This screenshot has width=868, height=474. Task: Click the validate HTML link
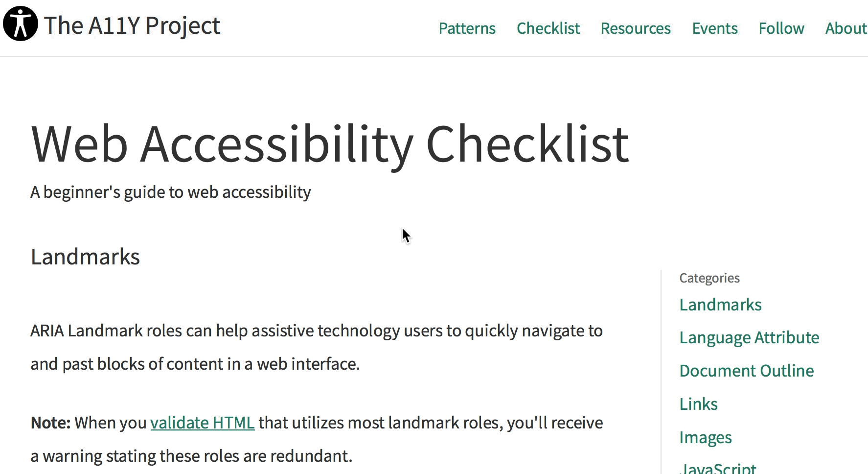pos(202,422)
